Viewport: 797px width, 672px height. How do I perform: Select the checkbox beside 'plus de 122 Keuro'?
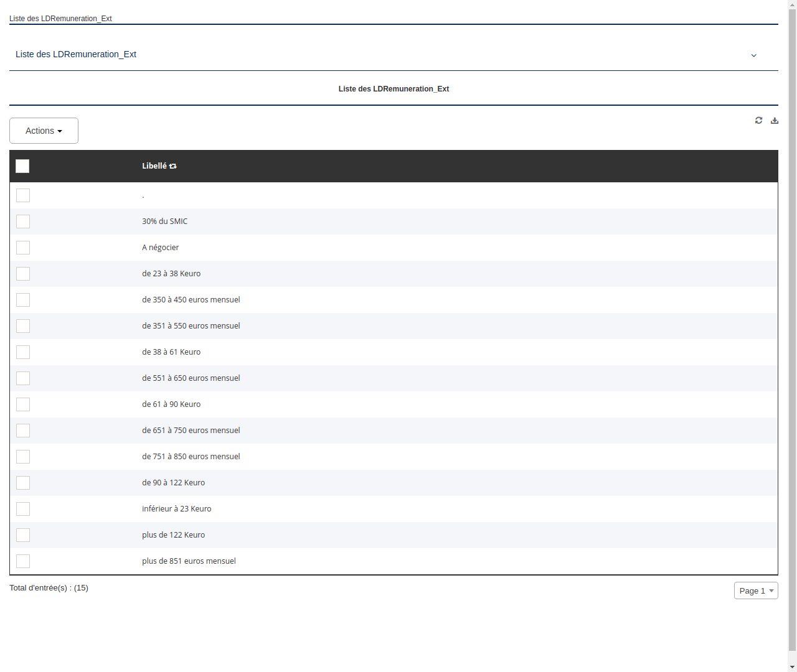23,535
